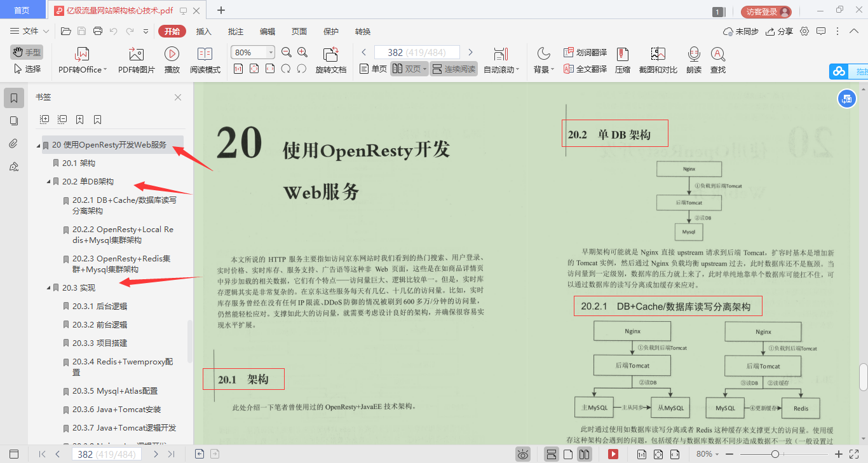Open the PDF转Office converter
Screen dimensions: 868x463
80,59
